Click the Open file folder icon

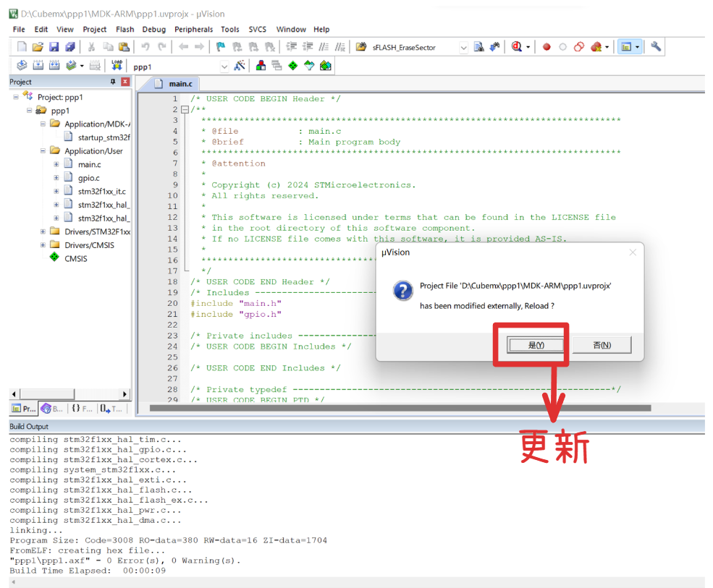38,47
